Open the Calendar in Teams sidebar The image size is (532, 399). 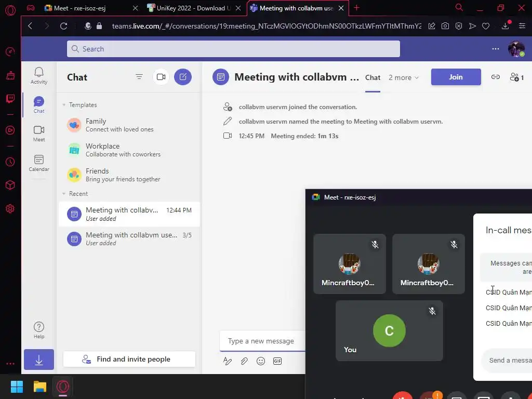pos(38,163)
